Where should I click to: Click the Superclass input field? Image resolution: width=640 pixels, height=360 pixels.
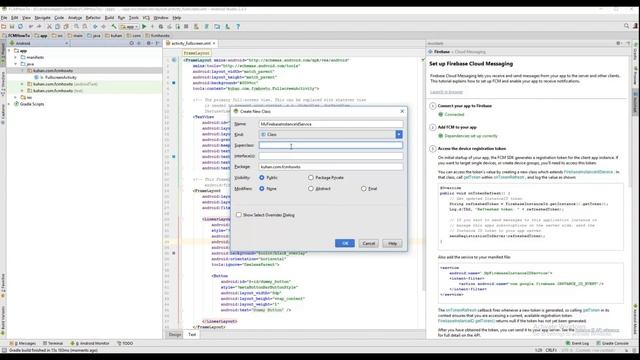click(x=331, y=145)
